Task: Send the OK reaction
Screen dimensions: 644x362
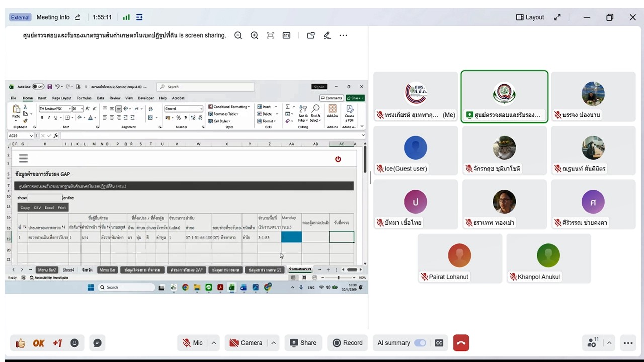Action: click(39, 343)
